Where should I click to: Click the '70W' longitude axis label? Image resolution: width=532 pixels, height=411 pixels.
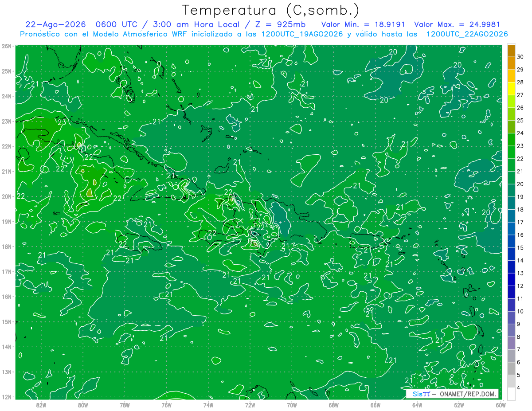tap(291, 405)
